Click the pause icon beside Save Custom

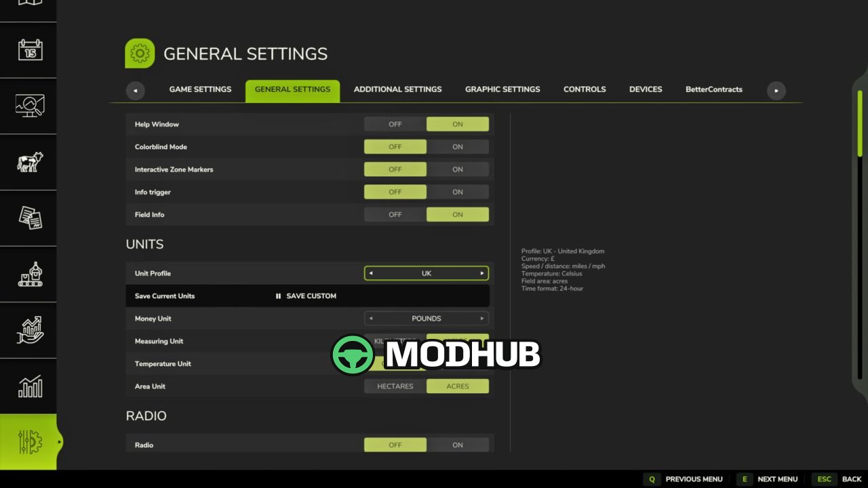click(278, 296)
